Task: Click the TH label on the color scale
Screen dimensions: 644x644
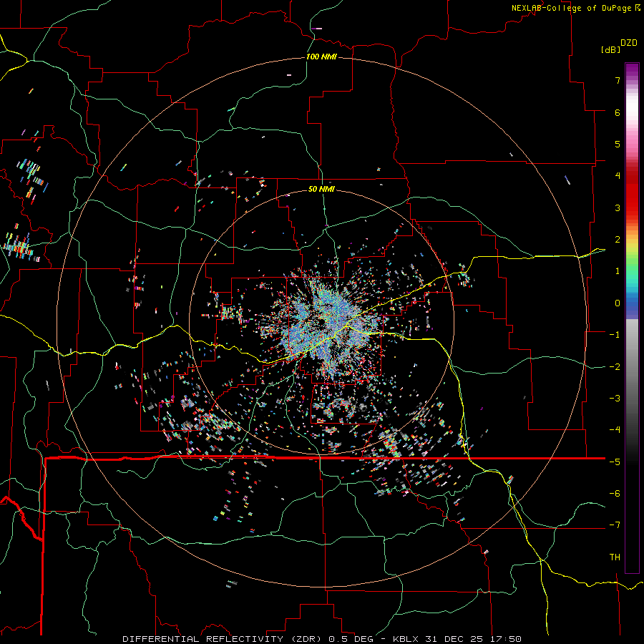Action: point(615,557)
